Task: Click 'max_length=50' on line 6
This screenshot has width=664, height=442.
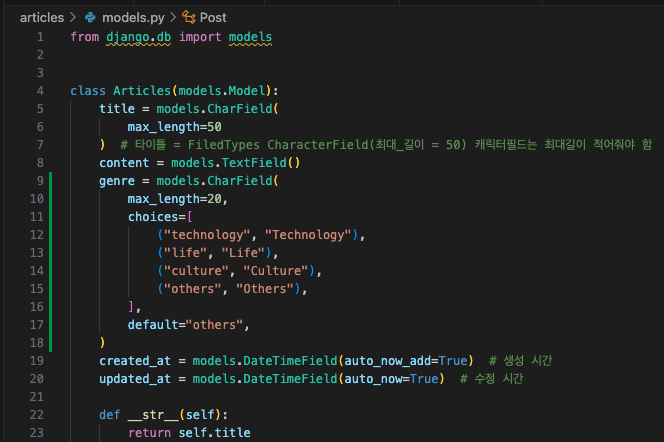Action: [174, 127]
